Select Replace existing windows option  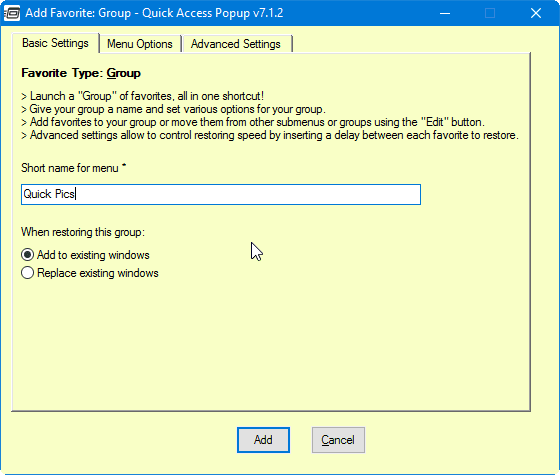pos(90,273)
